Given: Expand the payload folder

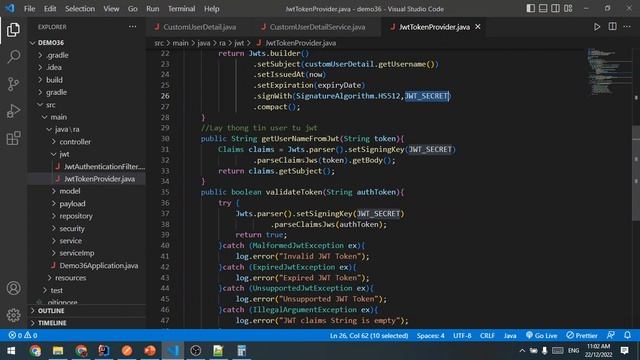Looking at the screenshot, I should 72,203.
